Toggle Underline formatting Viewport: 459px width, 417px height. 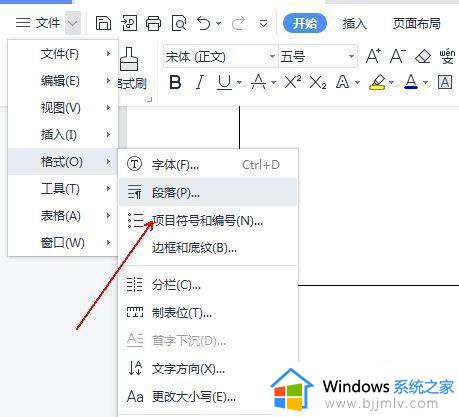[224, 82]
